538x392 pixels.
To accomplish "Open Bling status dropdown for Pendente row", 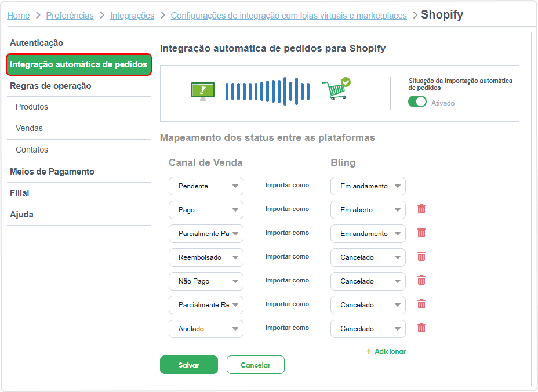I will click(x=368, y=186).
